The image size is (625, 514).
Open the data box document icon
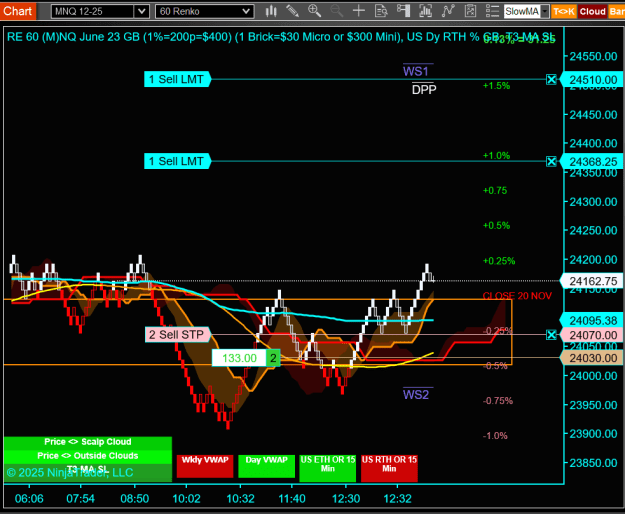pos(381,11)
